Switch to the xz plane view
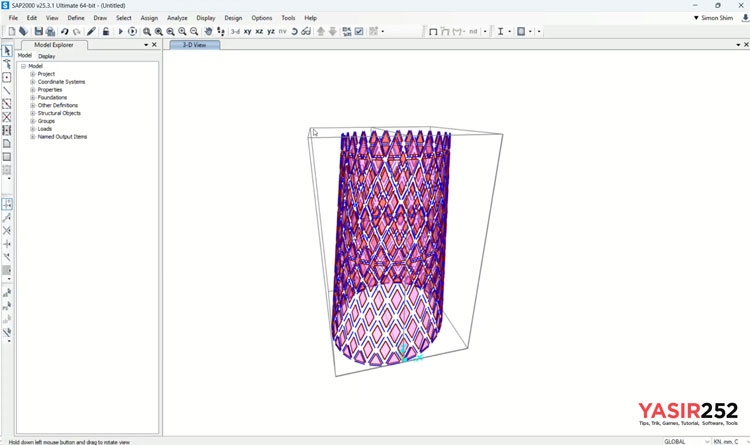750x445 pixels. (x=259, y=32)
